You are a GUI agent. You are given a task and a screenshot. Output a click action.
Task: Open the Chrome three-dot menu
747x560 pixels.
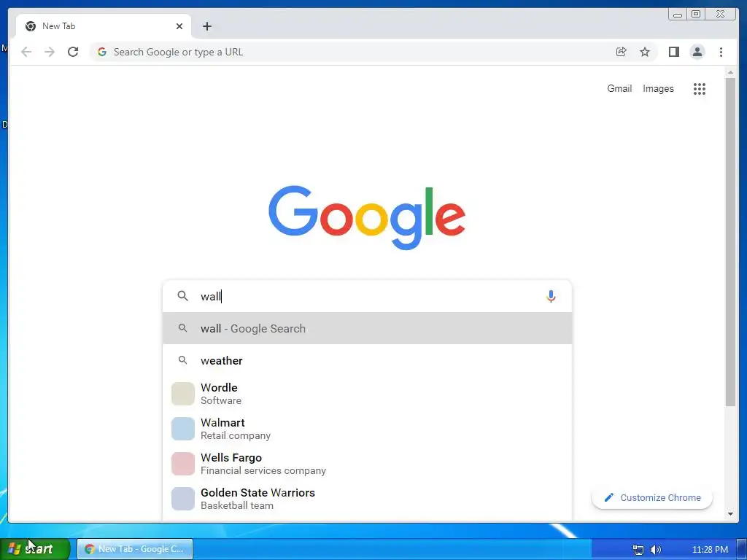[721, 52]
